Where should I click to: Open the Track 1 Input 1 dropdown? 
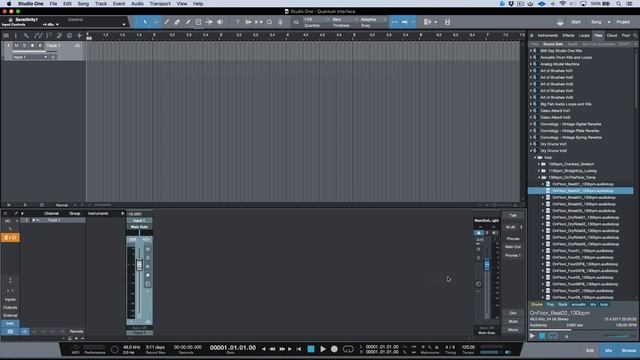31,57
